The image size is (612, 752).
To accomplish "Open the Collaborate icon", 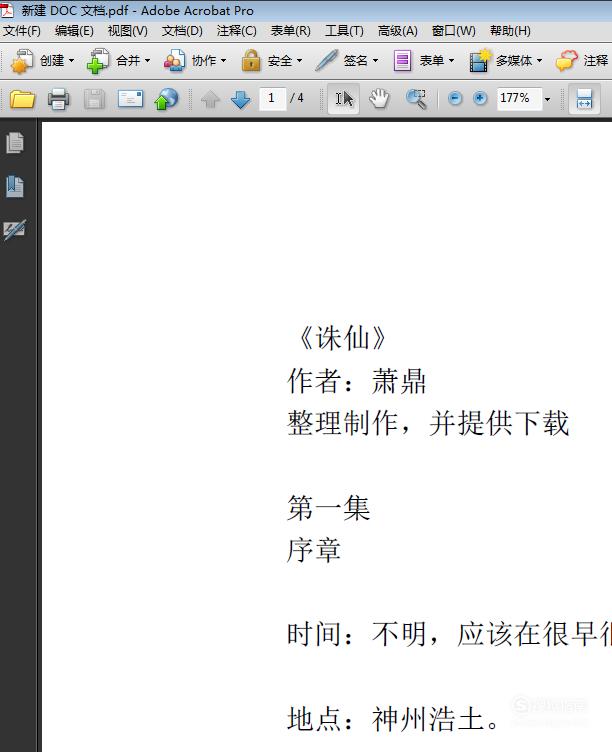I will tap(174, 61).
